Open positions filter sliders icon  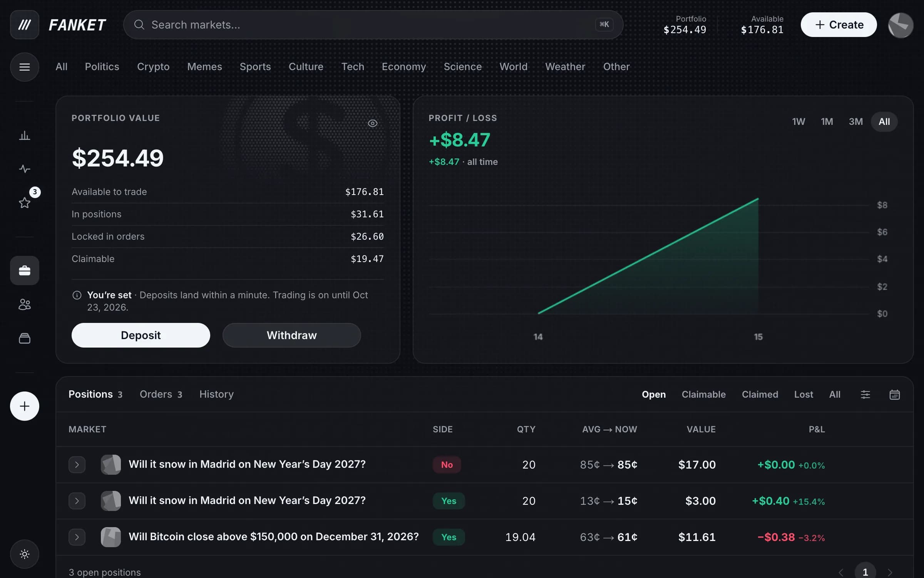tap(865, 395)
